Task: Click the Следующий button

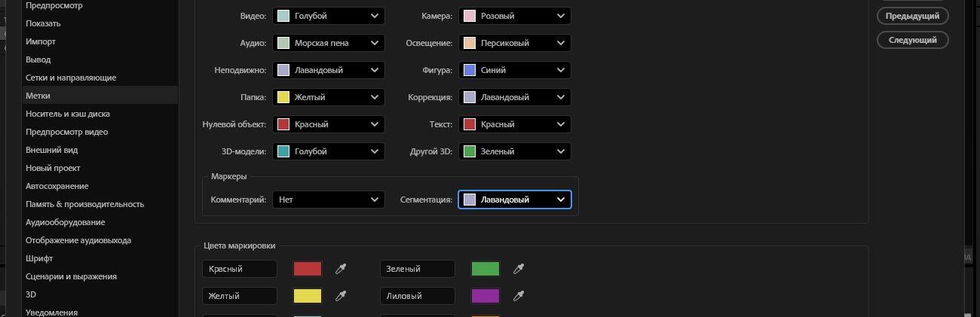Action: coord(912,40)
